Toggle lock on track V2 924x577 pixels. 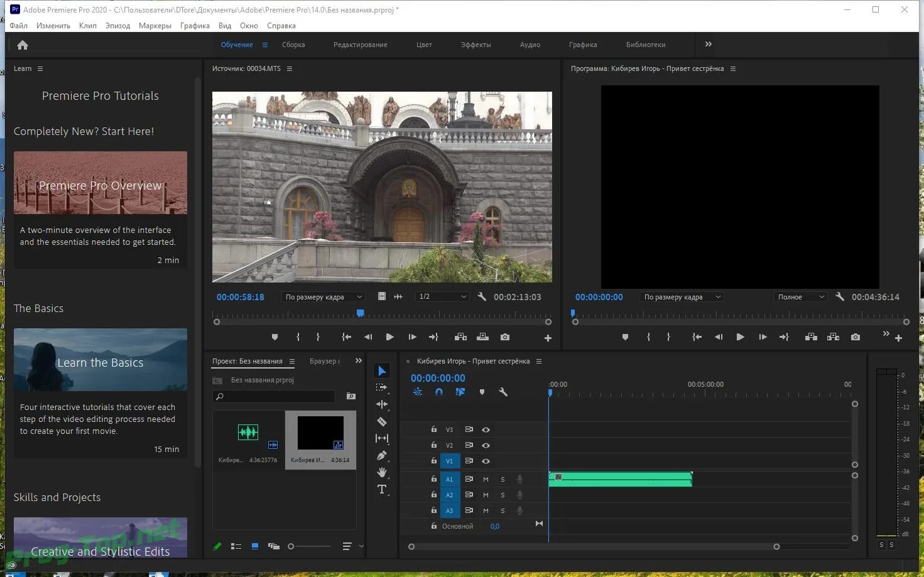(x=433, y=445)
